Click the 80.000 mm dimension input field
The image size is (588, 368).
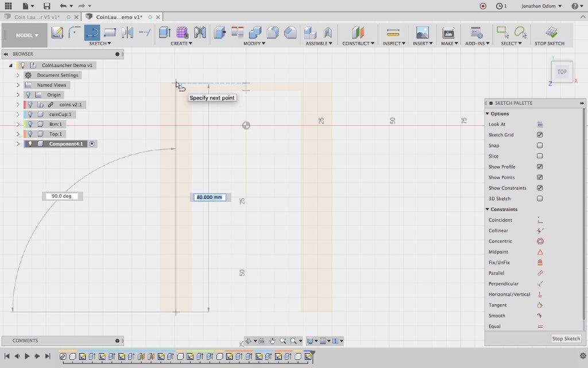click(210, 197)
